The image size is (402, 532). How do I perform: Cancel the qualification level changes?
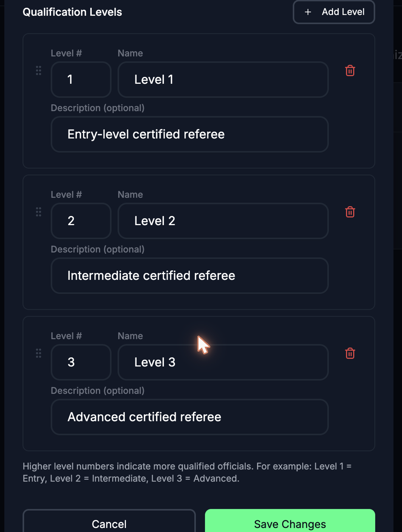click(x=109, y=521)
